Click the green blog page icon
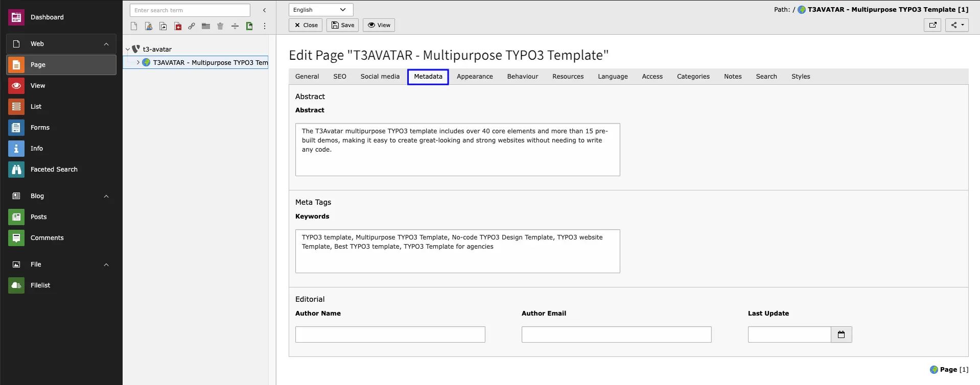 click(249, 26)
